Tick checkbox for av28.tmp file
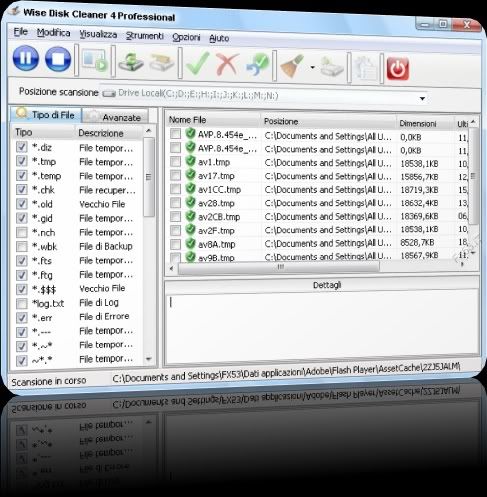Viewport: 487px width, 497px height. click(x=175, y=202)
